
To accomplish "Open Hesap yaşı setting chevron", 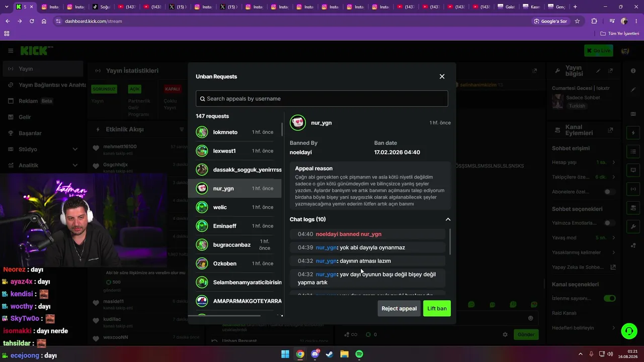I will click(x=613, y=162).
